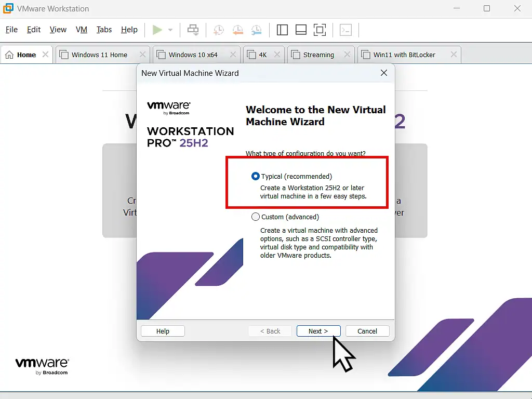Take a snapshot of the VM
The image size is (532, 399).
coord(219,30)
